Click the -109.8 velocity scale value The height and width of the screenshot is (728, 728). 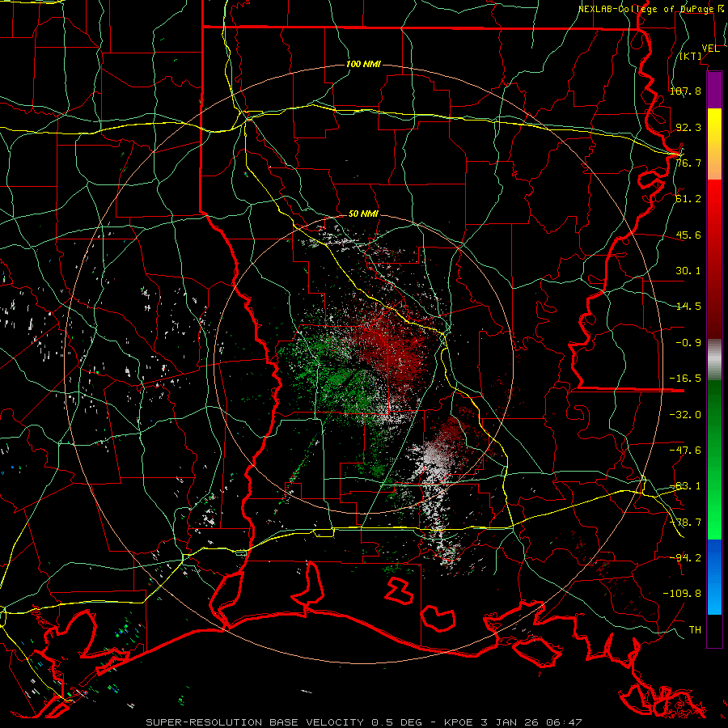click(x=682, y=594)
